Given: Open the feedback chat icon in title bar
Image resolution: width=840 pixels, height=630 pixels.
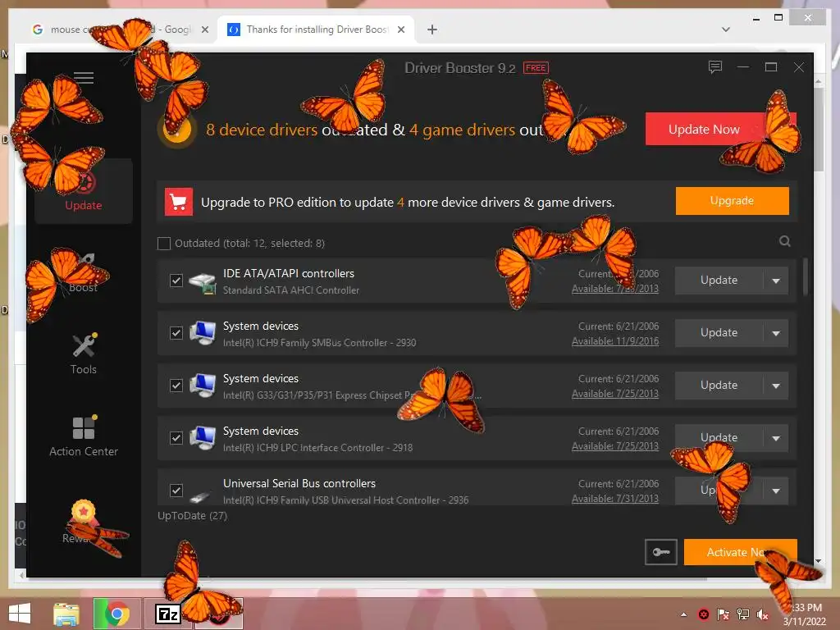Looking at the screenshot, I should [x=714, y=67].
